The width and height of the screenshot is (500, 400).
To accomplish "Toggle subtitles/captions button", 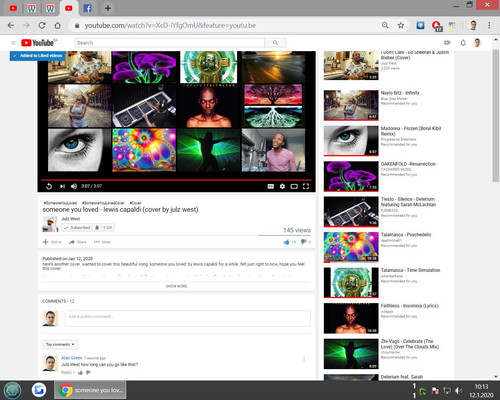I will (x=271, y=186).
